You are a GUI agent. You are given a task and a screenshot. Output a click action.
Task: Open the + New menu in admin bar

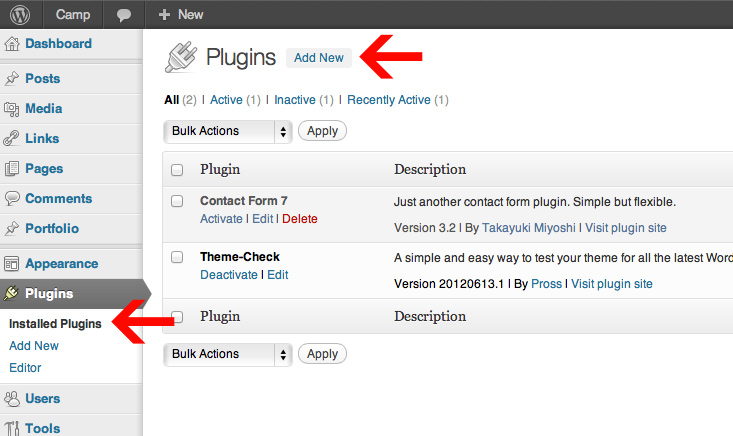(x=181, y=15)
